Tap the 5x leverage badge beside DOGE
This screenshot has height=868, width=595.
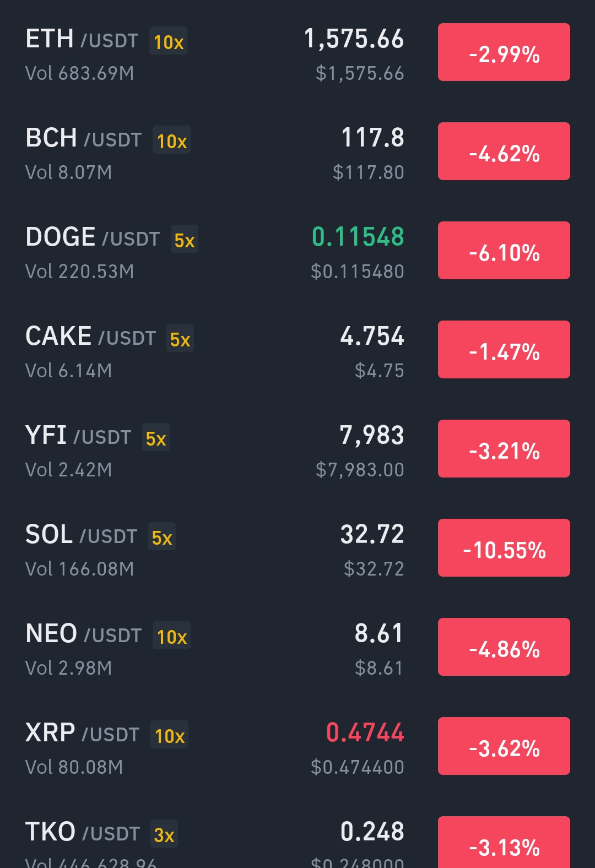(x=185, y=240)
